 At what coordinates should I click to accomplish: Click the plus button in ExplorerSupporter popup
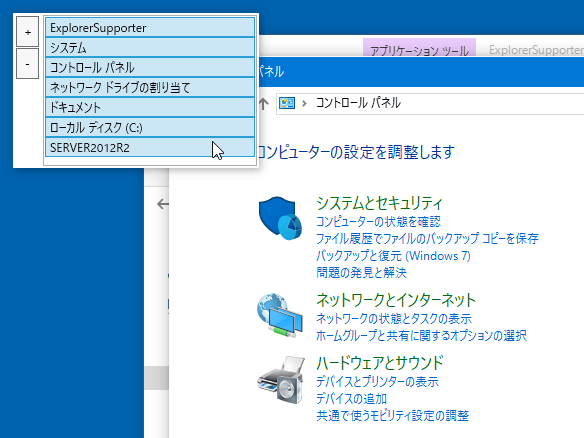pos(28,32)
